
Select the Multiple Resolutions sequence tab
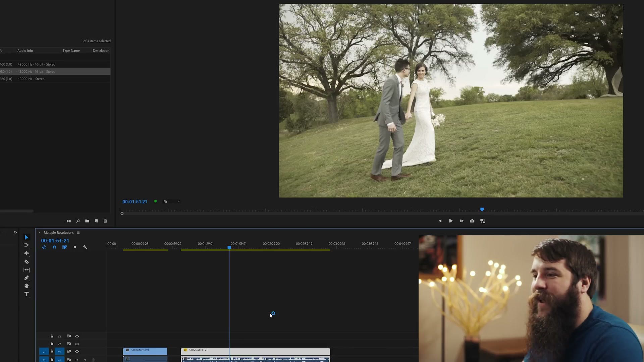59,233
